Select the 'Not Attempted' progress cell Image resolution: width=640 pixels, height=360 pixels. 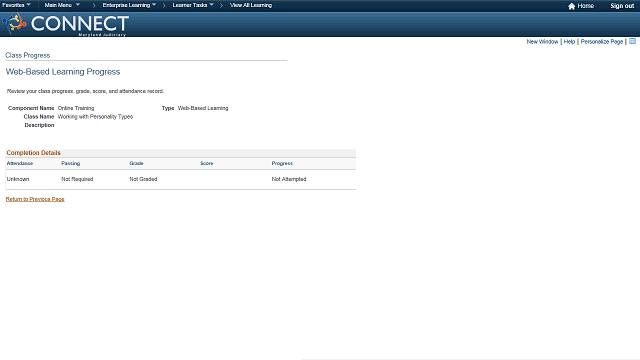click(x=289, y=179)
